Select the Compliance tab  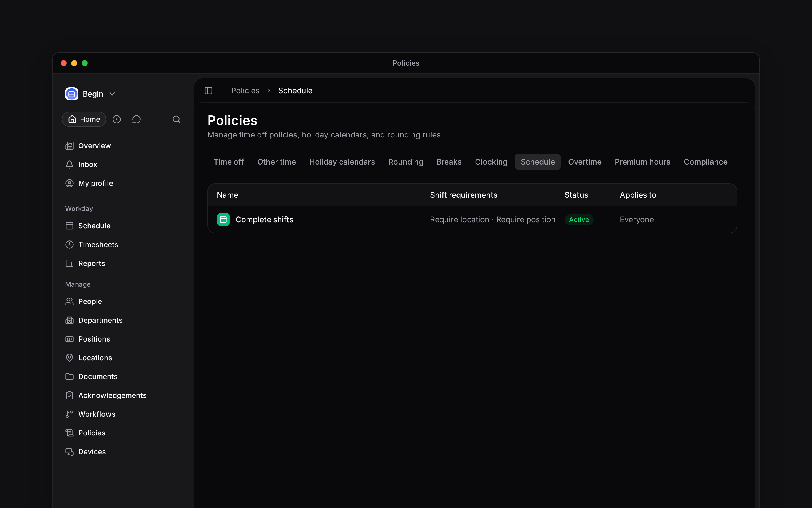coord(705,162)
